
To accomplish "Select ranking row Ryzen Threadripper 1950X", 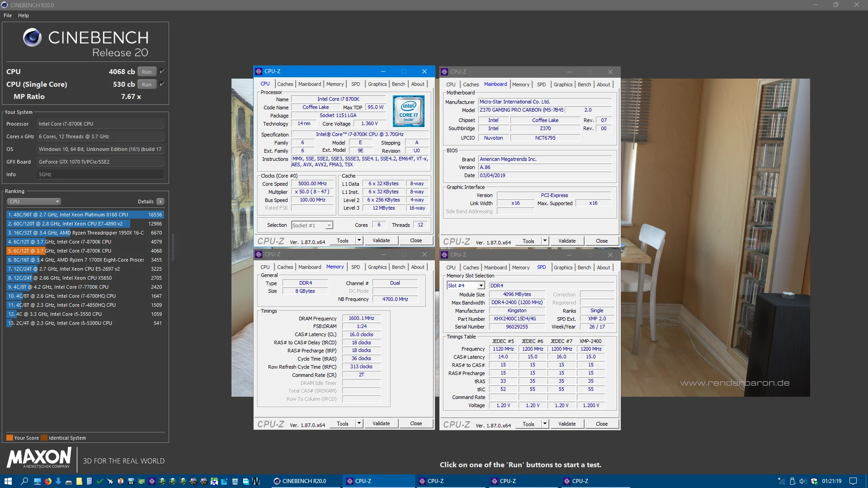I will pyautogui.click(x=85, y=233).
